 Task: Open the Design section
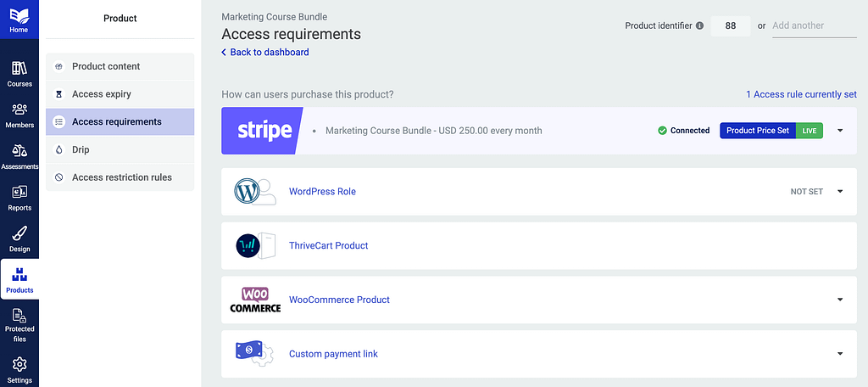[19, 239]
